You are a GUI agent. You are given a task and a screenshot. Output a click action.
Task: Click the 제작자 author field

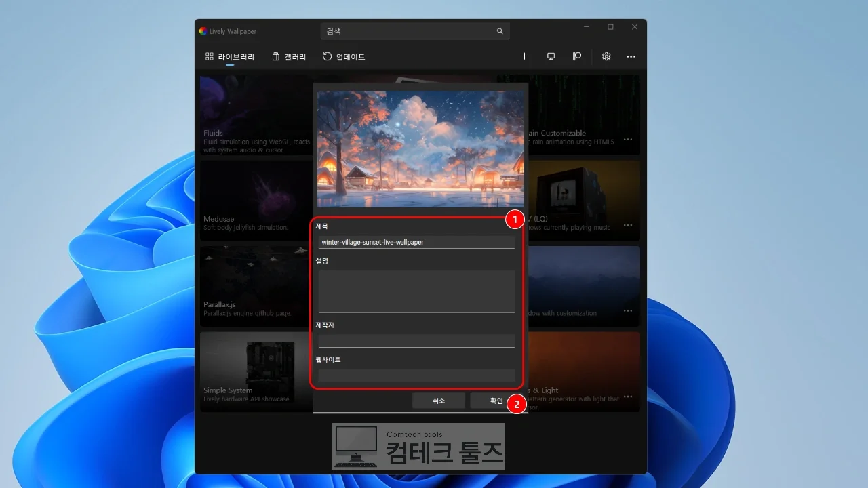(416, 341)
